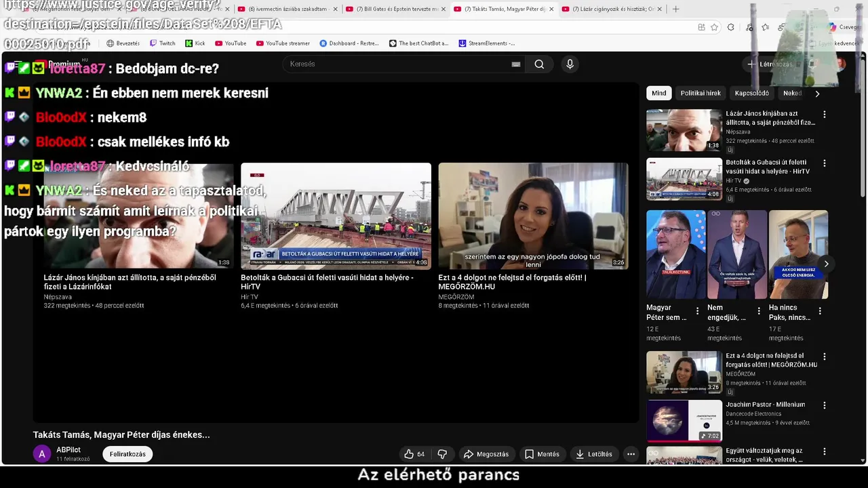This screenshot has height=488, width=868.
Task: Open the StreamElements bookmark
Action: (487, 43)
